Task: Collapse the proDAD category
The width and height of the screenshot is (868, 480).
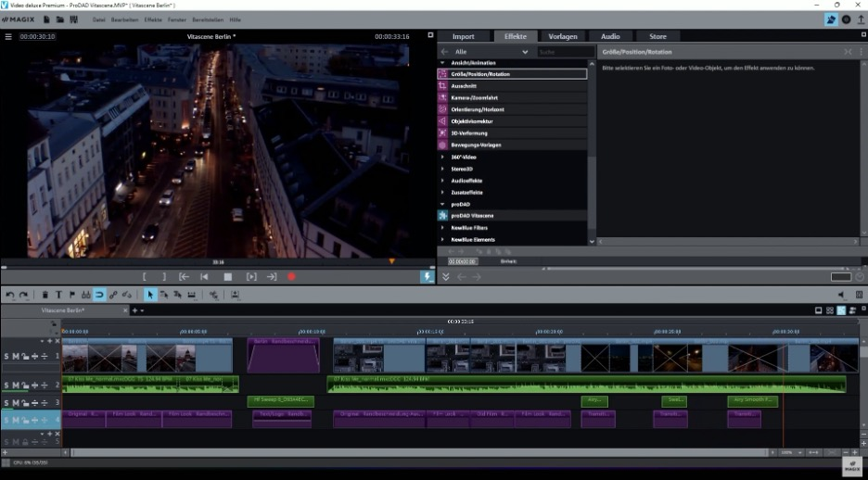Action: 442,204
